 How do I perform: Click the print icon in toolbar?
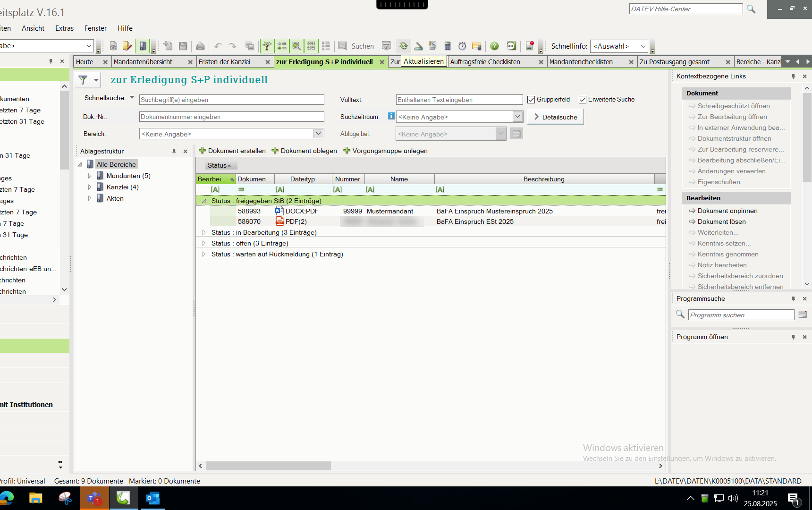200,46
